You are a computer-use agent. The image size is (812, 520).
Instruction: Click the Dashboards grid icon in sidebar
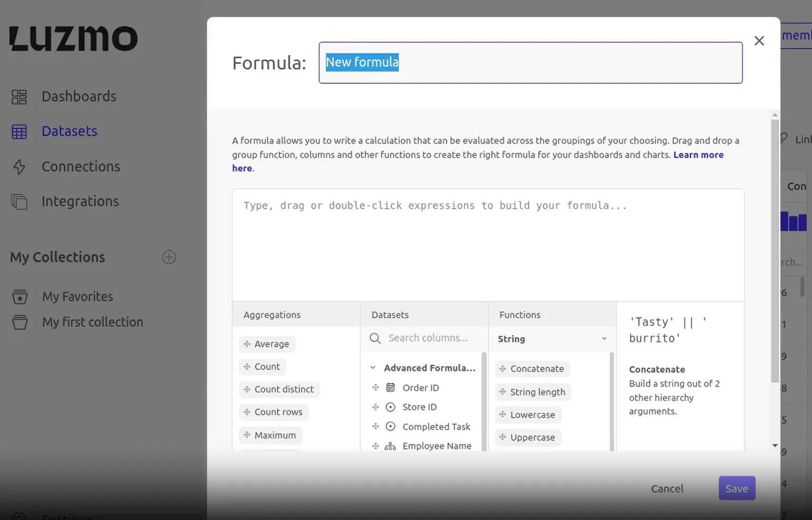coord(19,97)
